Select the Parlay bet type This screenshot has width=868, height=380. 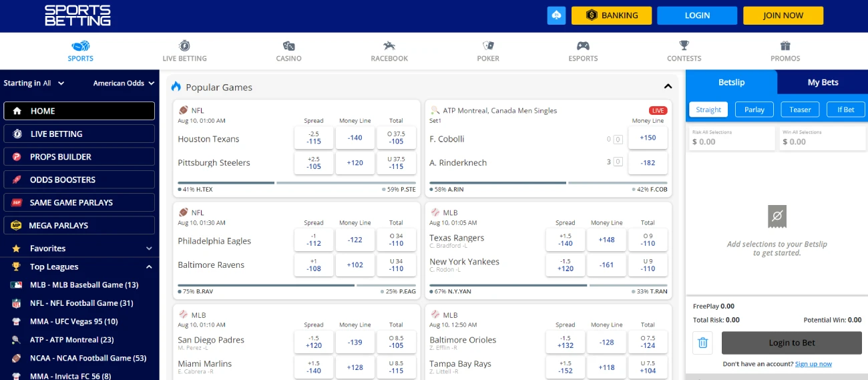coord(754,110)
